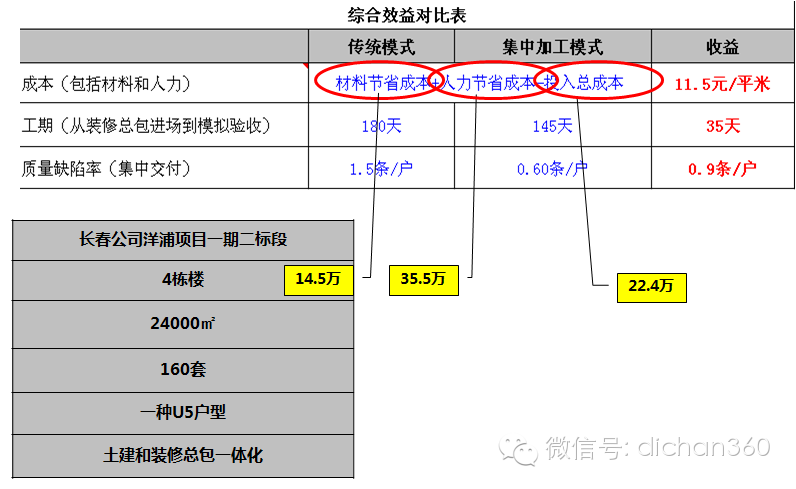Click the 收益 column header
The image size is (796, 489).
[x=722, y=47]
